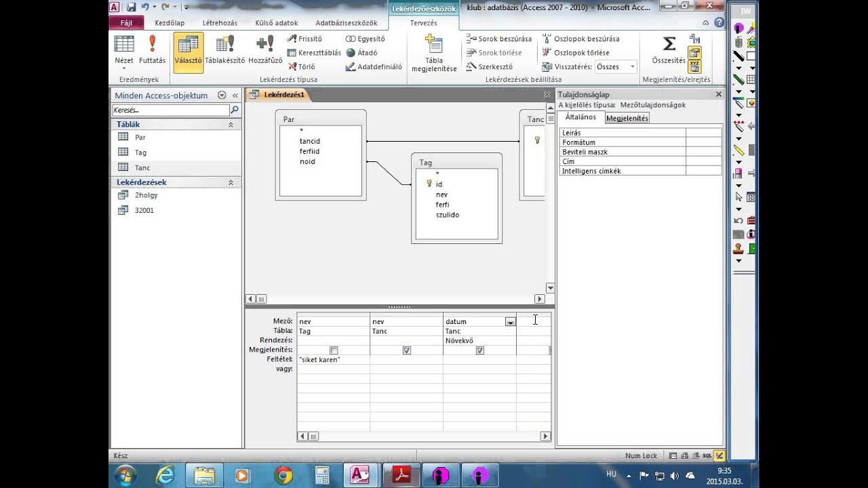Click design grid horizontal scrollbar right arrow
The image size is (868, 488).
(x=545, y=436)
